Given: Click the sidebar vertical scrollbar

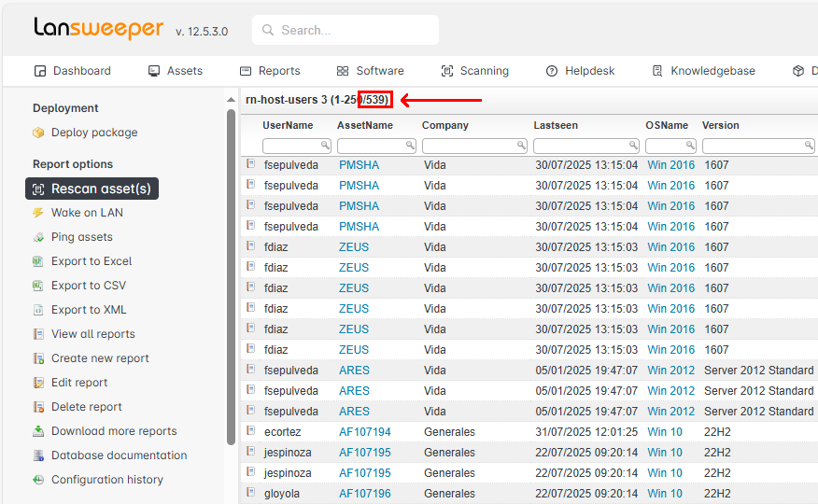Looking at the screenshot, I should coord(231,280).
